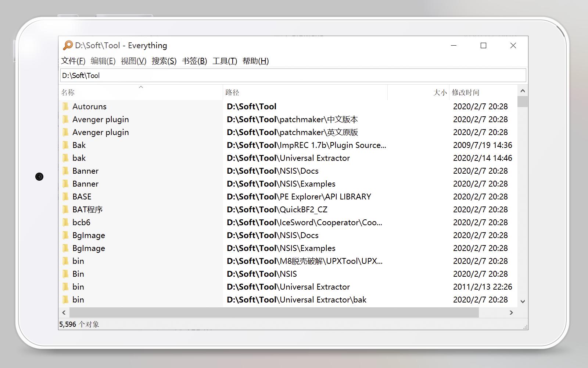Viewport: 588px width, 368px height.
Task: Click the folder icon next to Banner
Action: (x=65, y=170)
